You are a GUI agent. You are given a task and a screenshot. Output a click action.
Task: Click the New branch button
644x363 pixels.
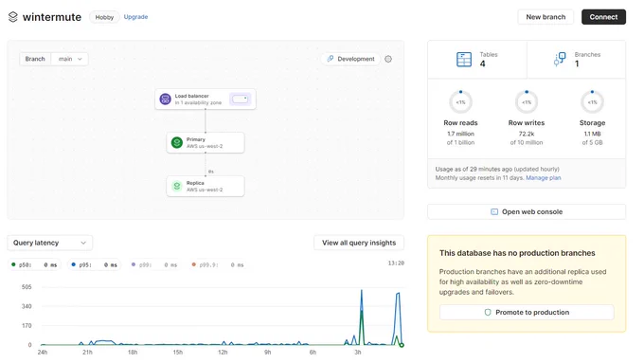pyautogui.click(x=546, y=17)
